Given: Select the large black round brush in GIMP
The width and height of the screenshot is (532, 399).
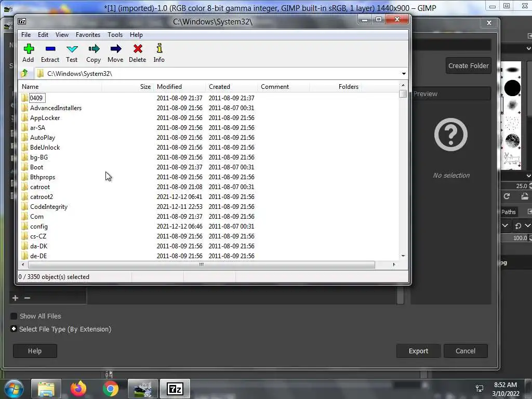Looking at the screenshot, I should 512,88.
